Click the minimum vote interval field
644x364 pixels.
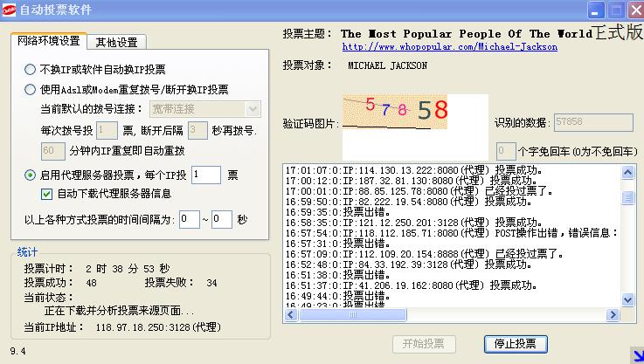pyautogui.click(x=190, y=220)
